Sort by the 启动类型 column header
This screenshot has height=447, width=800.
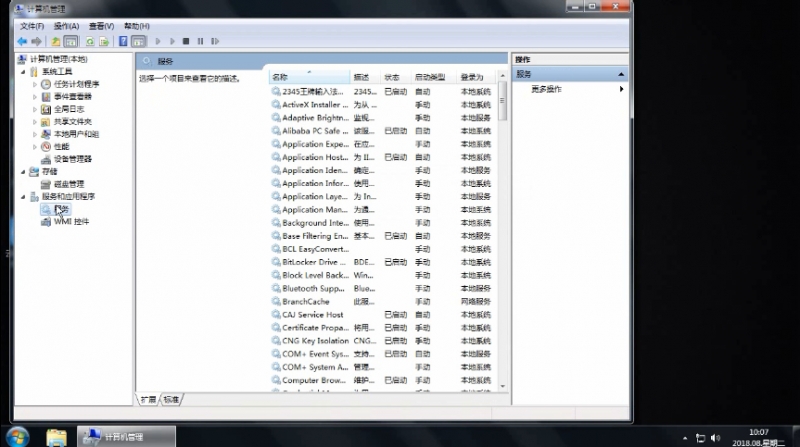434,77
